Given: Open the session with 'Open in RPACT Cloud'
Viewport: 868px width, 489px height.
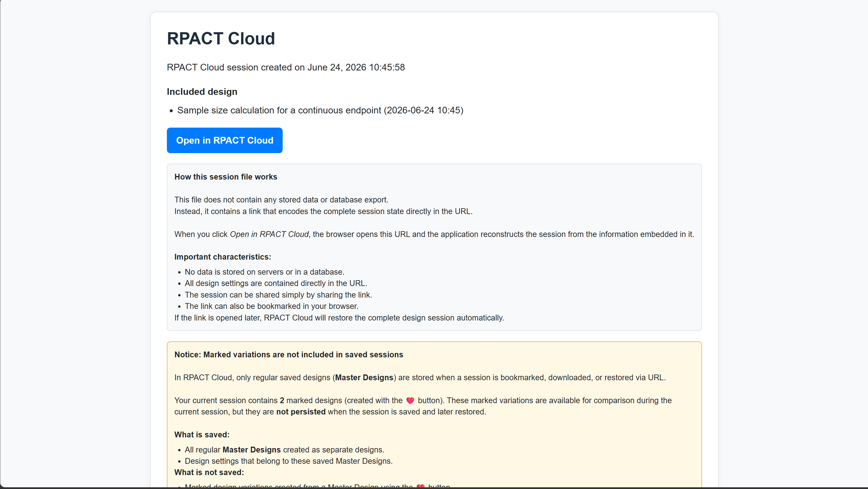Looking at the screenshot, I should 224,140.
